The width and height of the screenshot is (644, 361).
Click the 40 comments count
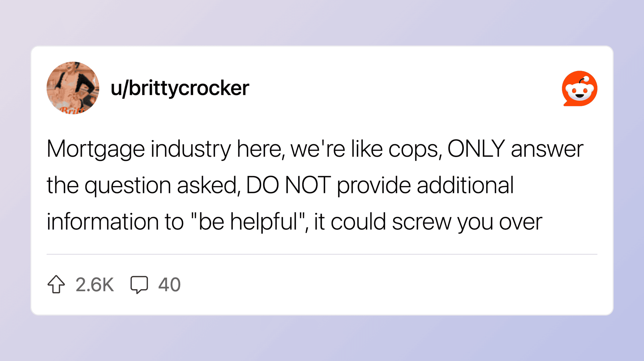(169, 284)
